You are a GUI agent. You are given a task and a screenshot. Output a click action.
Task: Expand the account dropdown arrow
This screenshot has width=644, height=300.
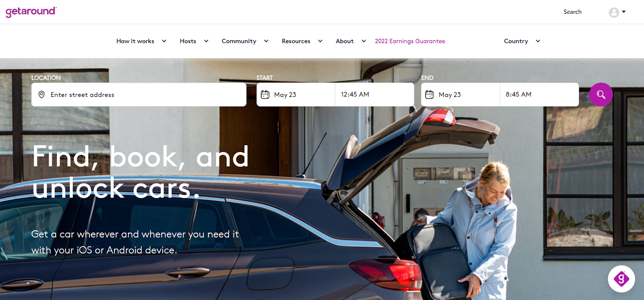coord(624,12)
